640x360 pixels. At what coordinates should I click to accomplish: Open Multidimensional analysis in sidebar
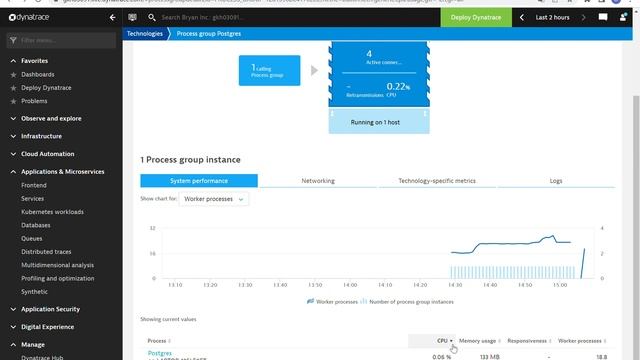click(58, 265)
